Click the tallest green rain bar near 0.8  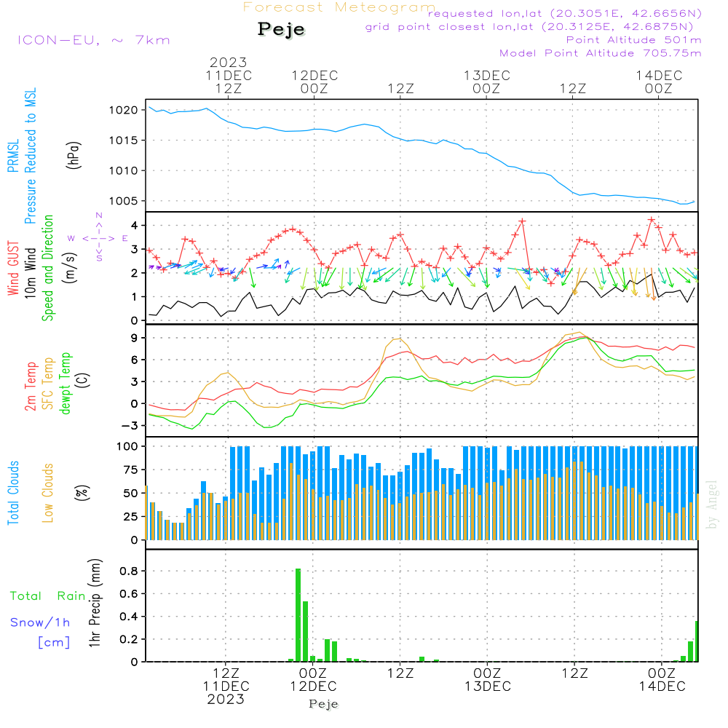coord(298,614)
